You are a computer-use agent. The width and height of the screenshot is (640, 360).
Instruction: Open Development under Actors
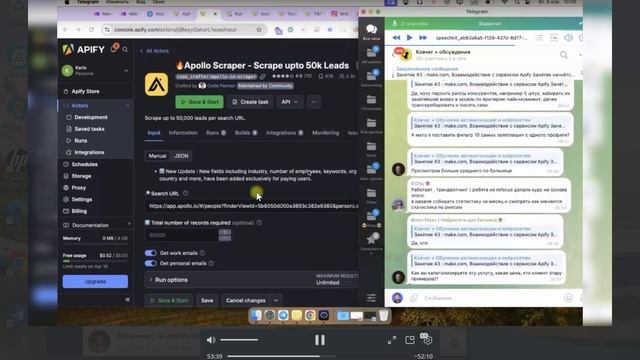[x=91, y=117]
